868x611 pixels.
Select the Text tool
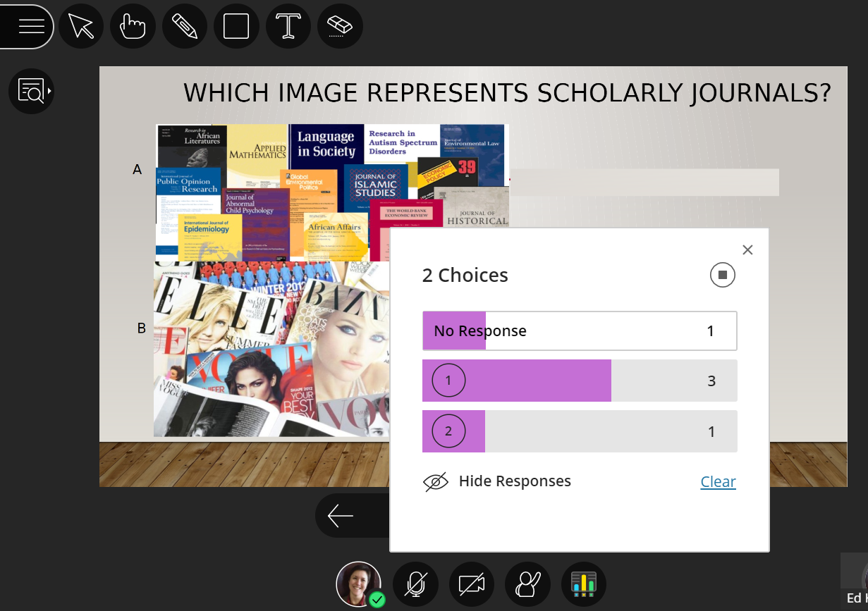[288, 26]
